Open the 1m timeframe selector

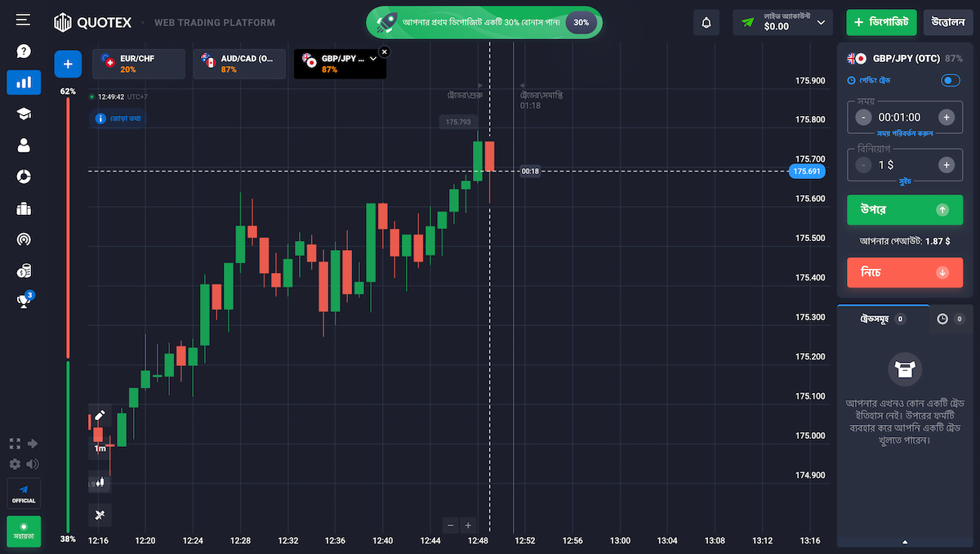[99, 449]
